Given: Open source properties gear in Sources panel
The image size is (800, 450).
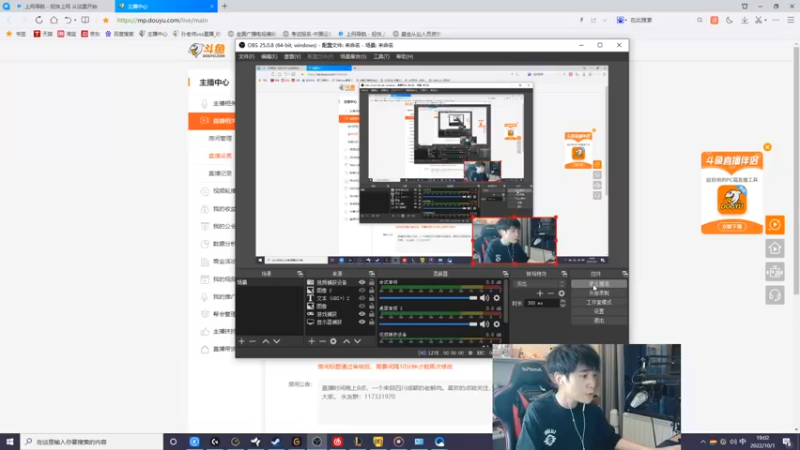Looking at the screenshot, I should coord(333,341).
